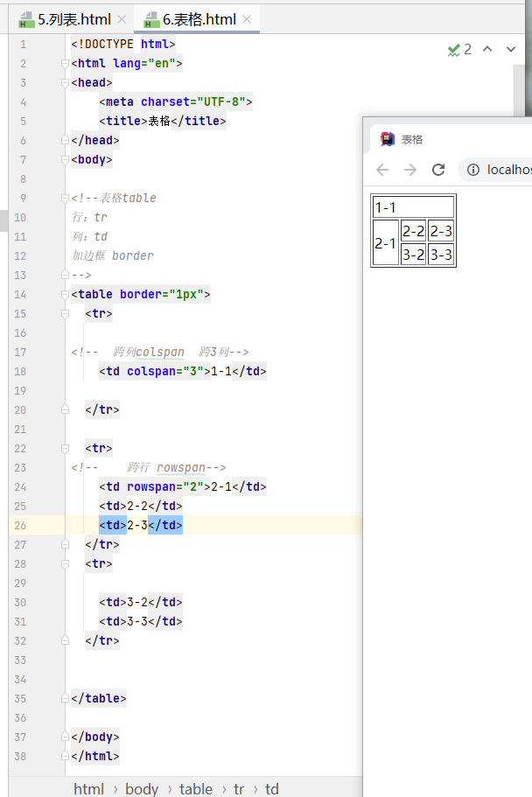This screenshot has width=532, height=797.
Task: Click the 3-3 cell in rendered table
Action: pyautogui.click(x=441, y=254)
